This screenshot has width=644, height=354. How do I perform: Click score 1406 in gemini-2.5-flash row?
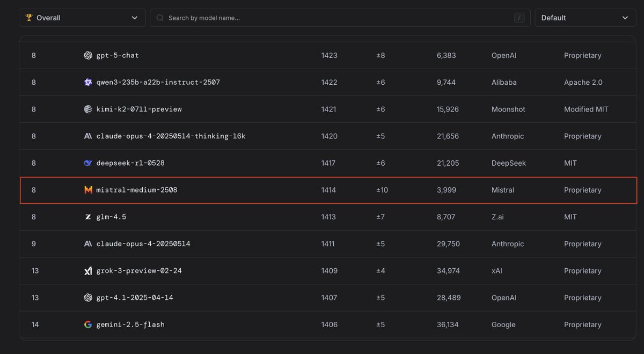click(330, 324)
